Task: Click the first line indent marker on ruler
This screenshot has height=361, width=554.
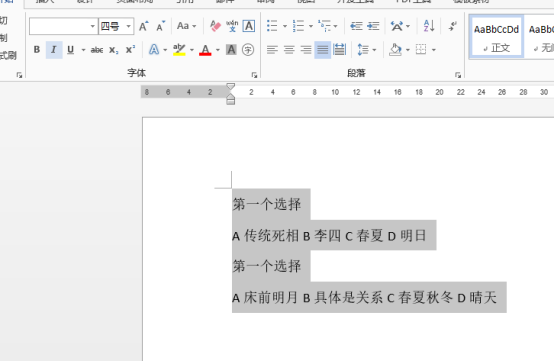Action: click(x=230, y=87)
